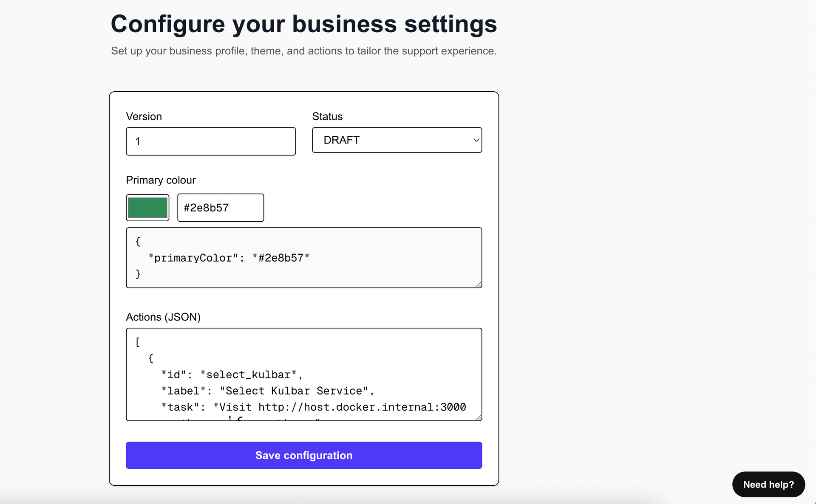Click inside the primaryColor JSON textarea

pyautogui.click(x=304, y=258)
